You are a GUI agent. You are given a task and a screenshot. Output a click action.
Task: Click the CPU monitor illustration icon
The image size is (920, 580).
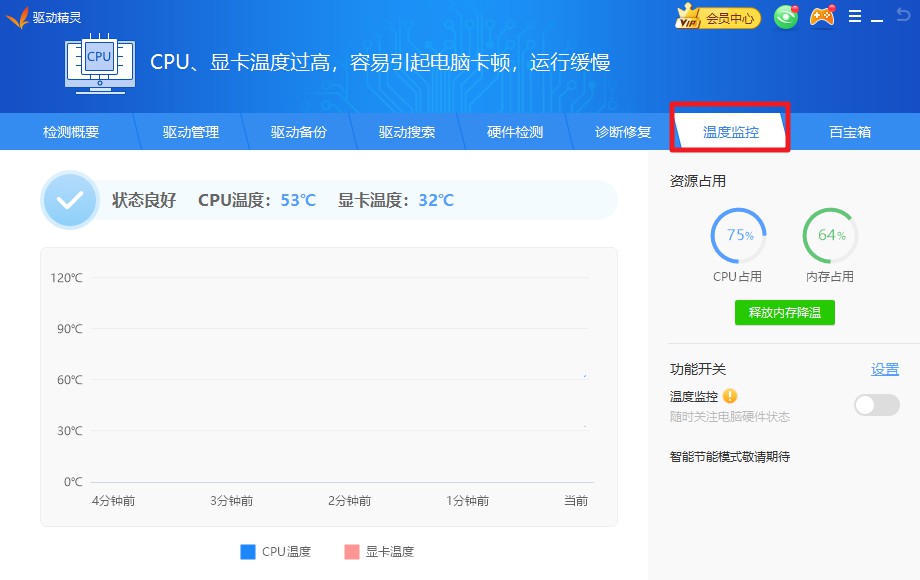100,64
